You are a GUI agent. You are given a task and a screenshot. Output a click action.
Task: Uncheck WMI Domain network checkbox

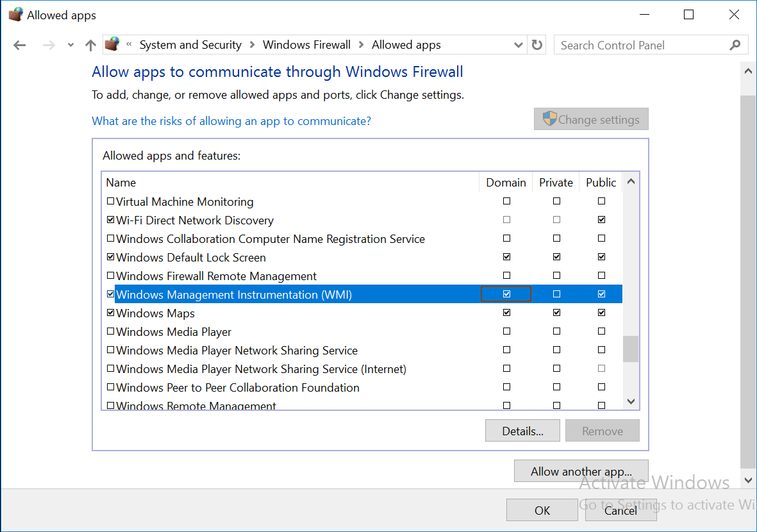click(506, 294)
